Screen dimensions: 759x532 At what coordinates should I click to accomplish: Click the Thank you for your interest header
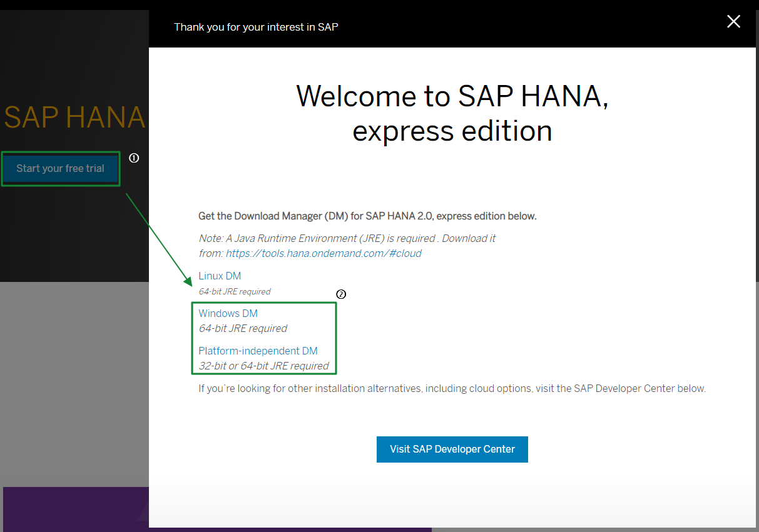pos(256,27)
